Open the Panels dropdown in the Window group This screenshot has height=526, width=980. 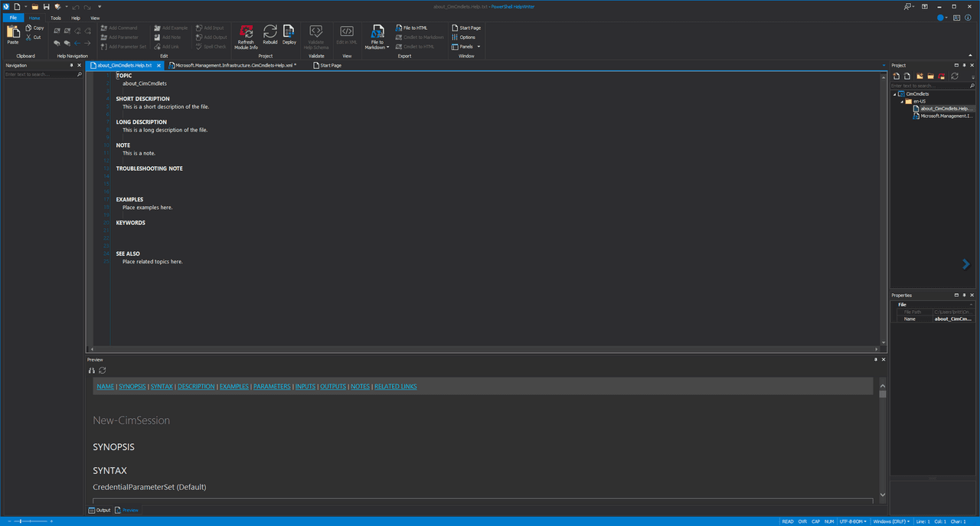[x=466, y=46]
